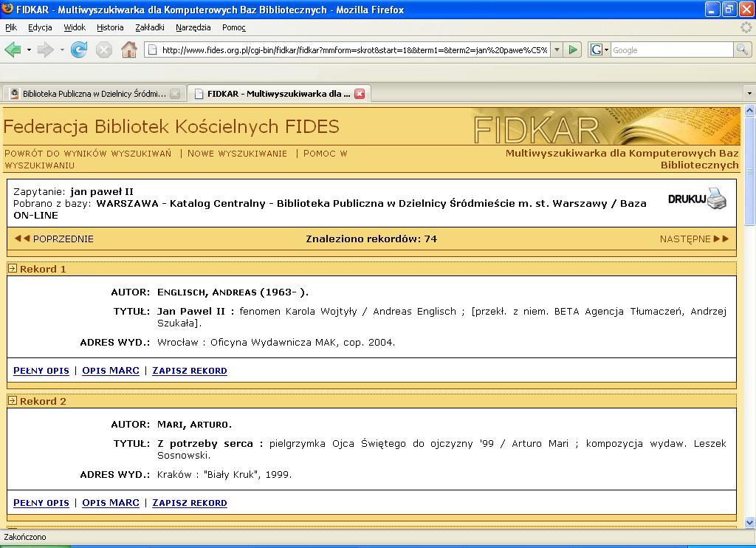
Task: Click the title Z potrzeby serca
Action: (x=205, y=443)
